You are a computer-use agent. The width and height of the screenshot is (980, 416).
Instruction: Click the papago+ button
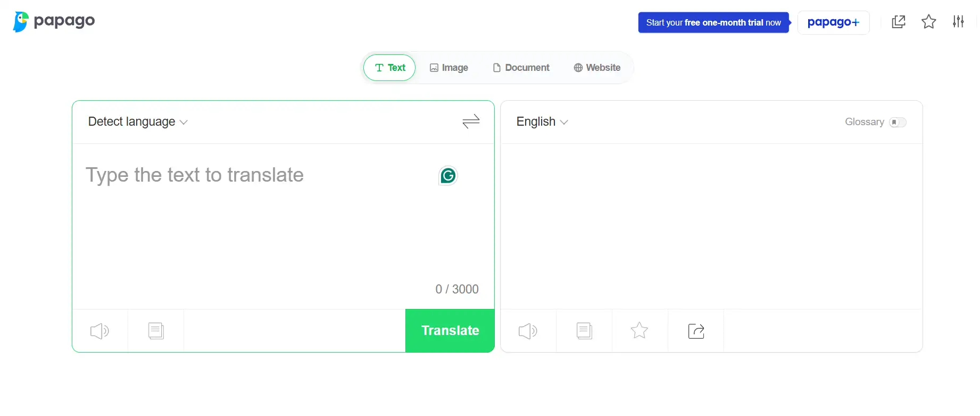click(x=833, y=22)
